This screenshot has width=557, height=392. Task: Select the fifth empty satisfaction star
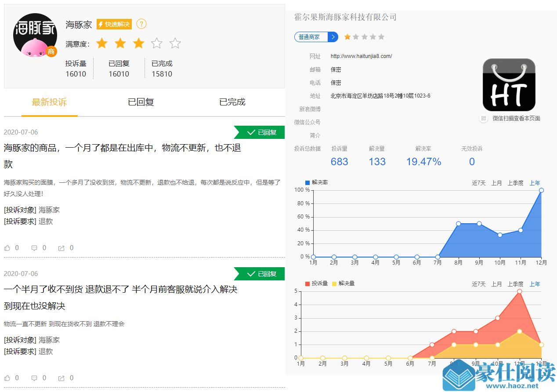click(175, 43)
